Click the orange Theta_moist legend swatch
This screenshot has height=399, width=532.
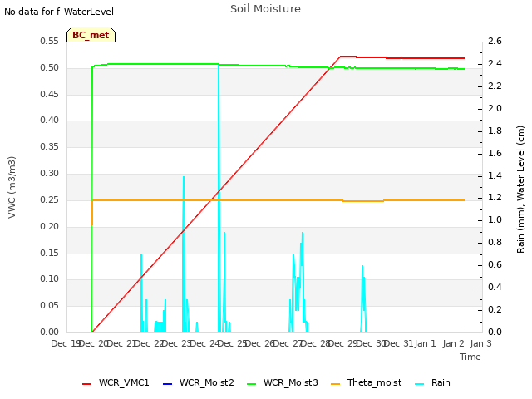pyautogui.click(x=335, y=384)
